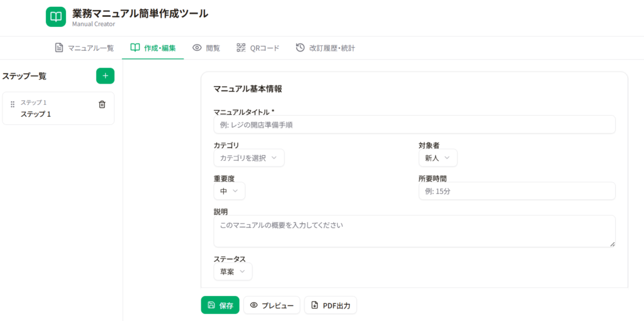Click inside the 説明 text area
This screenshot has height=321, width=644.
click(414, 231)
